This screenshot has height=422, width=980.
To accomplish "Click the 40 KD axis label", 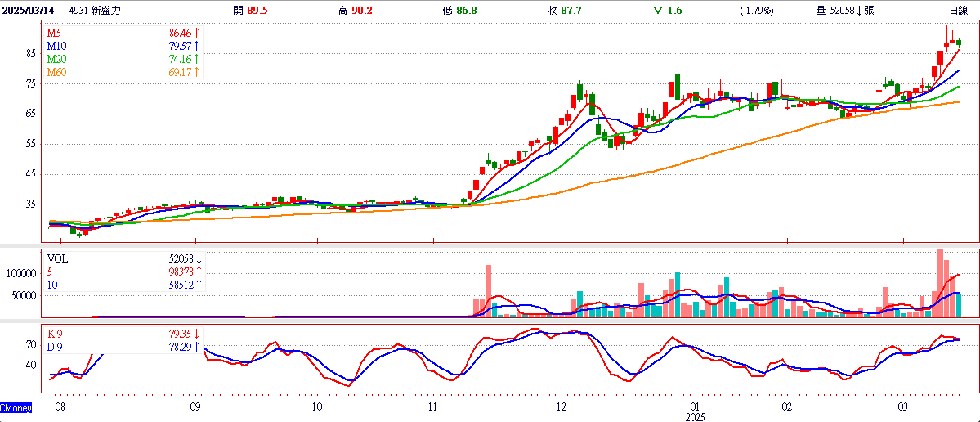I will (x=30, y=365).
